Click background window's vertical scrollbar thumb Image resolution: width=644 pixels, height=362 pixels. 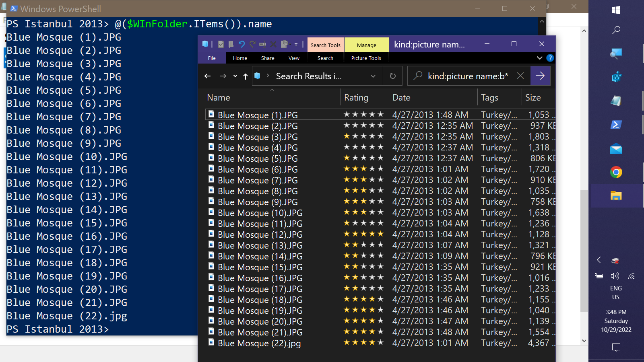tap(584, 251)
